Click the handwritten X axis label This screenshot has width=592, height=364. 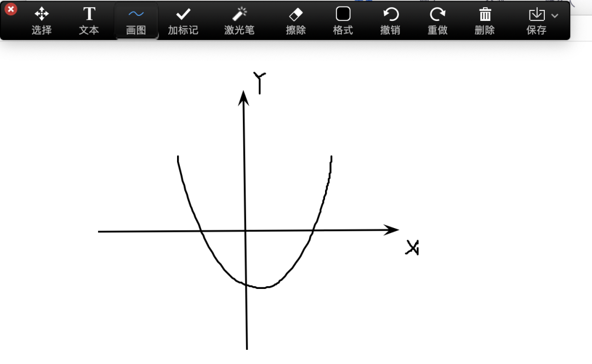click(412, 248)
